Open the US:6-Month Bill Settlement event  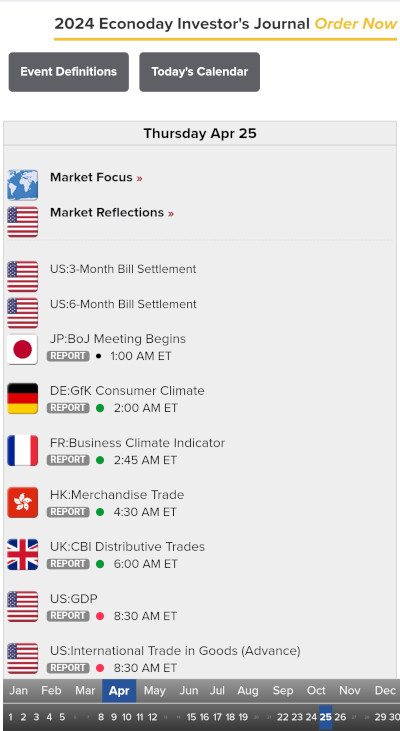[x=123, y=304]
